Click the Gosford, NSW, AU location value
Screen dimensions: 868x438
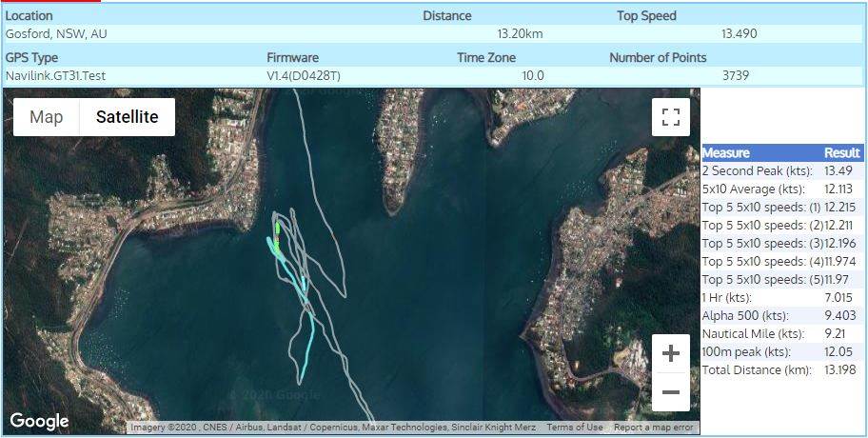tap(56, 33)
